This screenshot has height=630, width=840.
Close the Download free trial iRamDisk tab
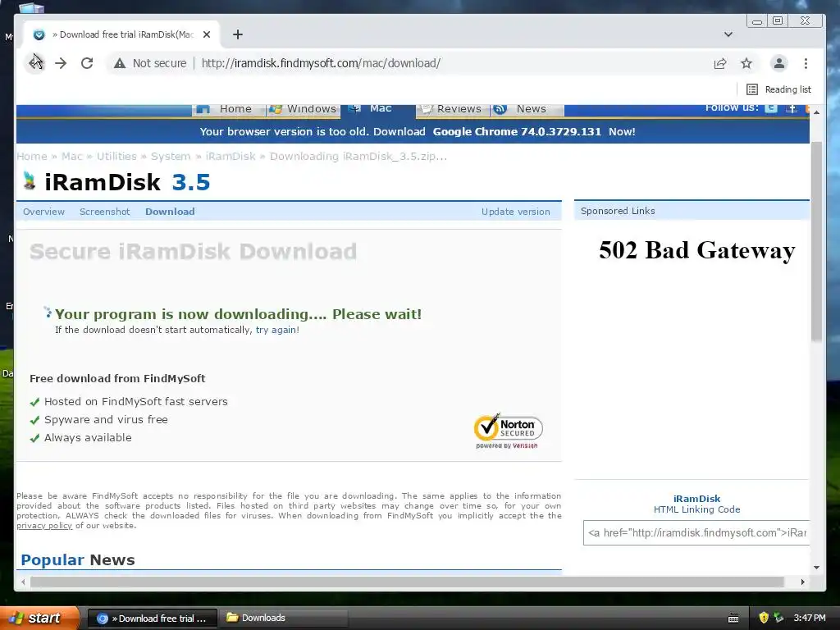click(x=207, y=34)
